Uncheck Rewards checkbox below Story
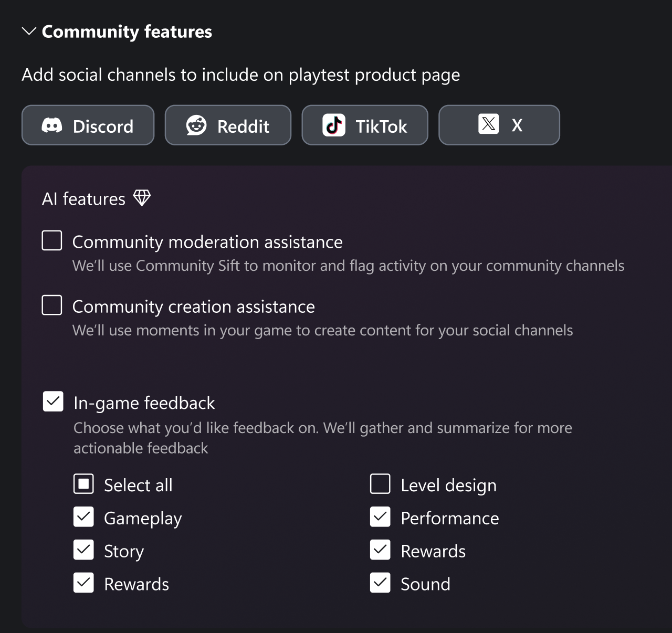The height and width of the screenshot is (633, 672). point(83,583)
